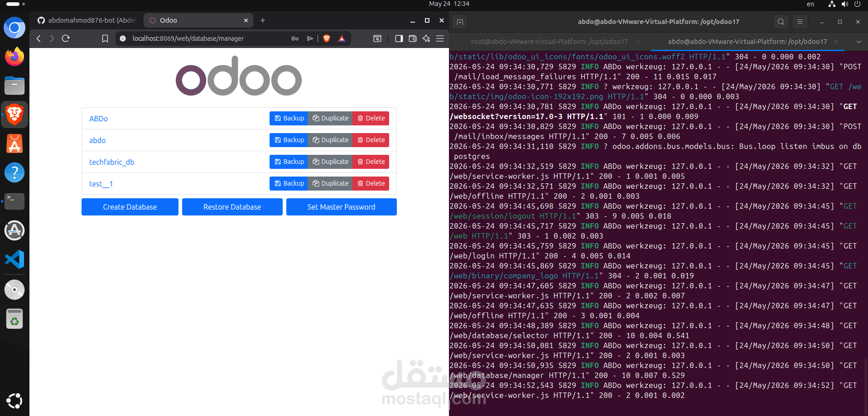The image size is (868, 416).
Task: Switch to root@abdo terminal tab
Action: pyautogui.click(x=550, y=42)
